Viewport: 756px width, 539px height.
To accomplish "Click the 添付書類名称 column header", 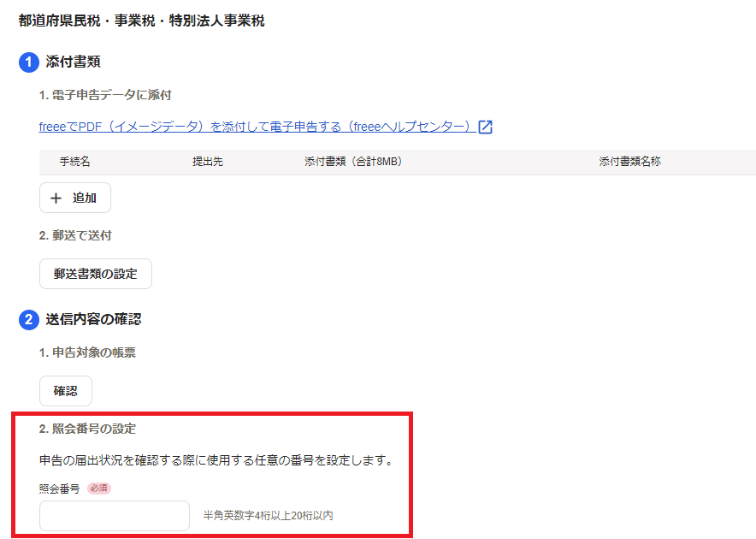I will pos(629,162).
